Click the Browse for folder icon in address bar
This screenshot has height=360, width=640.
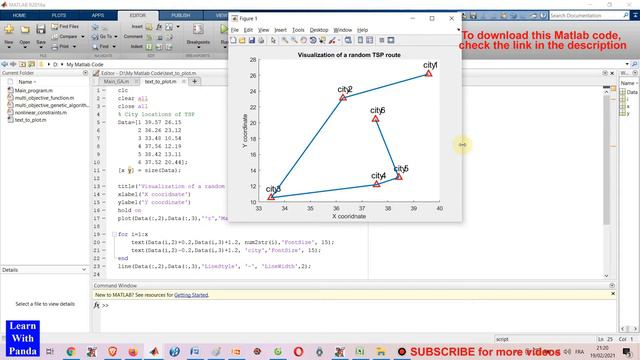pos(31,64)
